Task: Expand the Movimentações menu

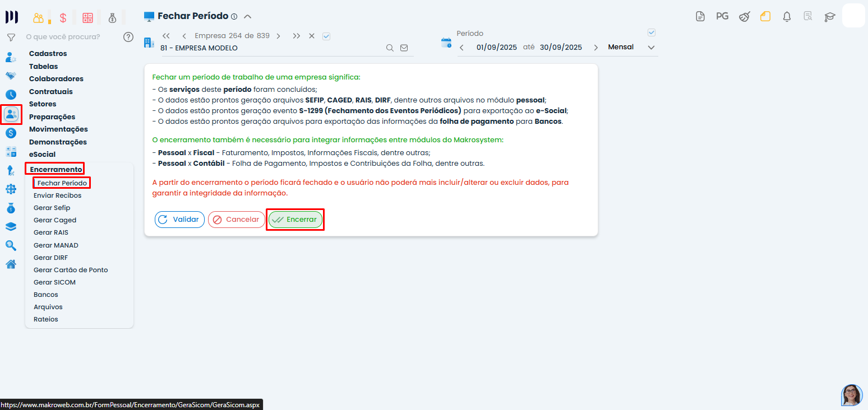Action: coord(58,129)
